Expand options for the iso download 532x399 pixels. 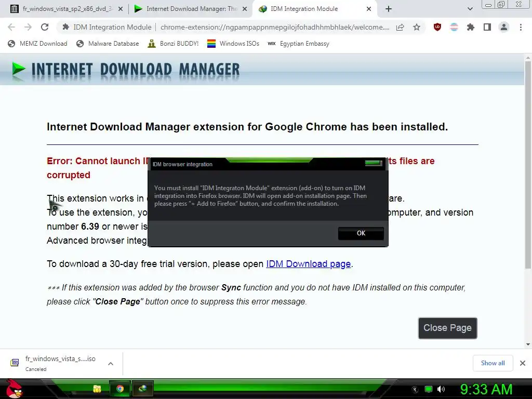pos(110,363)
